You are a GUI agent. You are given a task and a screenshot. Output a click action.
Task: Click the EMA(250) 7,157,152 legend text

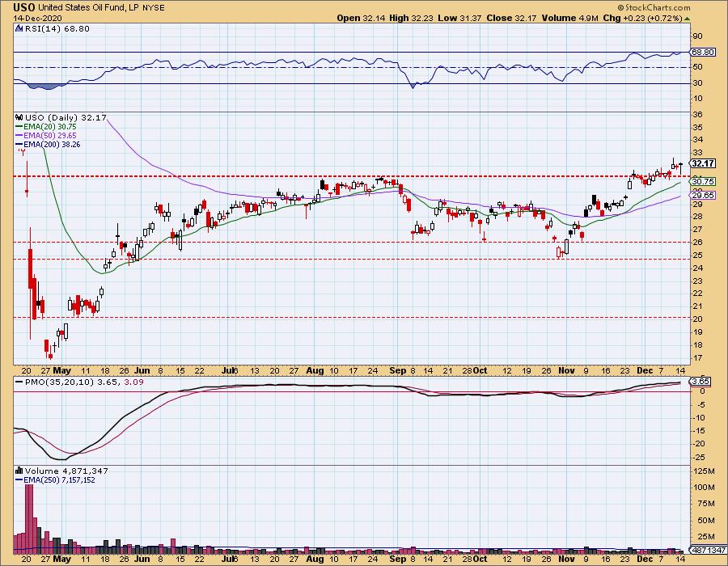click(x=59, y=480)
